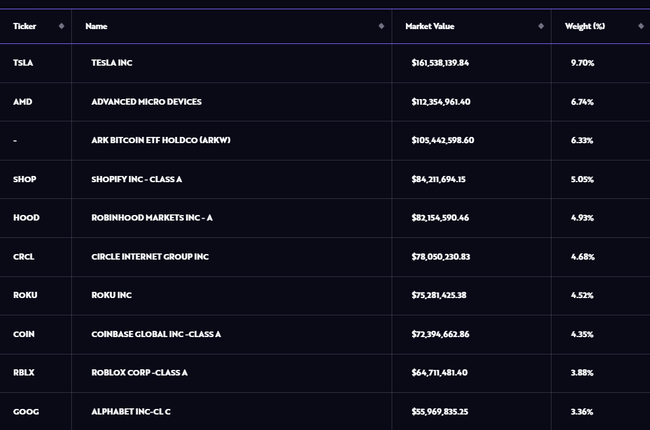650x430 pixels.
Task: Click the sort icon in Ticker column
Action: 62,26
